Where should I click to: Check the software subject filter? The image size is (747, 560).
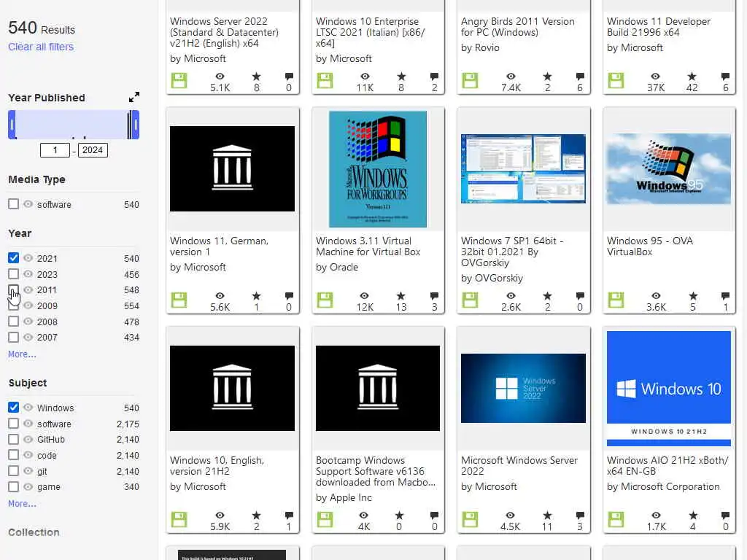13,424
